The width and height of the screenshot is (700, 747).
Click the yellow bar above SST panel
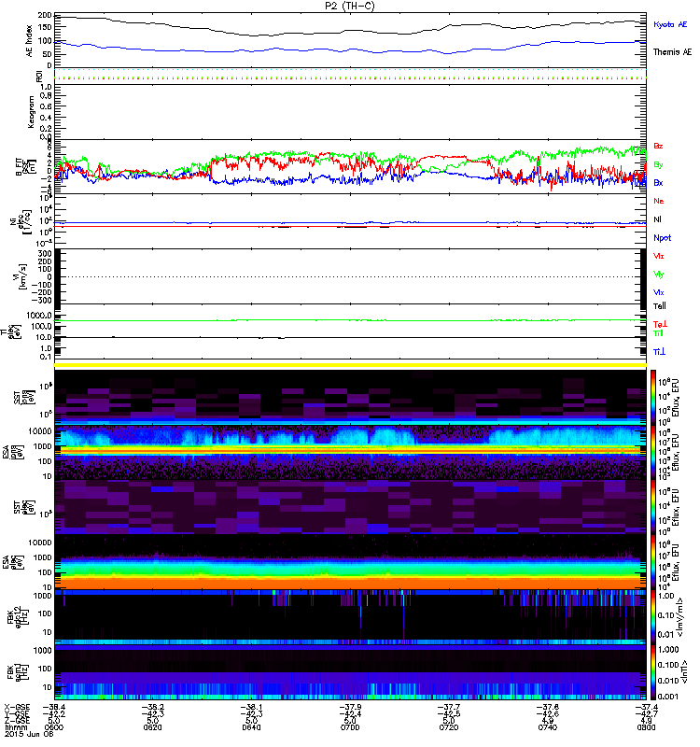pyautogui.click(x=350, y=365)
